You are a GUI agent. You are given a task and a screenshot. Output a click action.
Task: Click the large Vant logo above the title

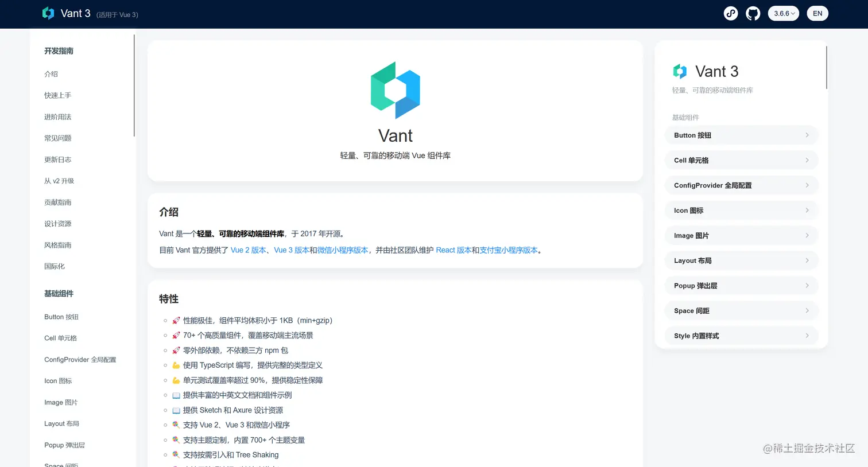coord(396,90)
